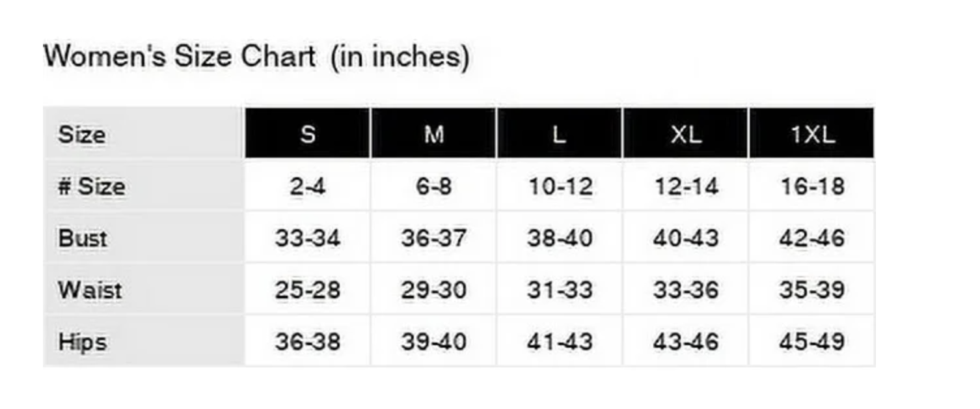Select the 1XL size column header
Image resolution: width=980 pixels, height=409 pixels.
point(812,134)
